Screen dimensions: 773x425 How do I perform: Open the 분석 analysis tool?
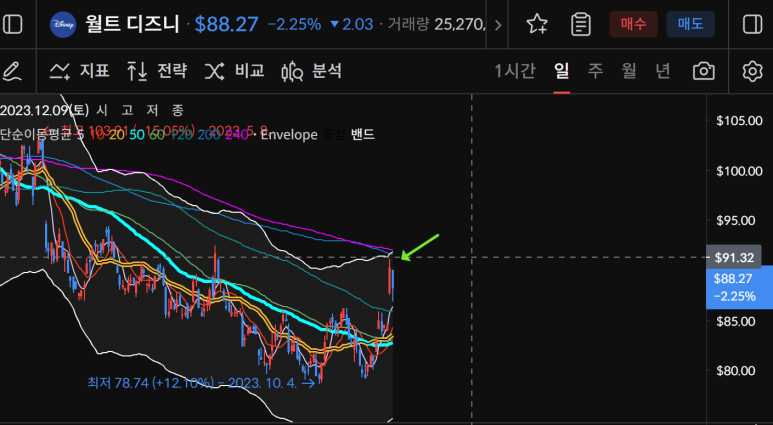(311, 71)
